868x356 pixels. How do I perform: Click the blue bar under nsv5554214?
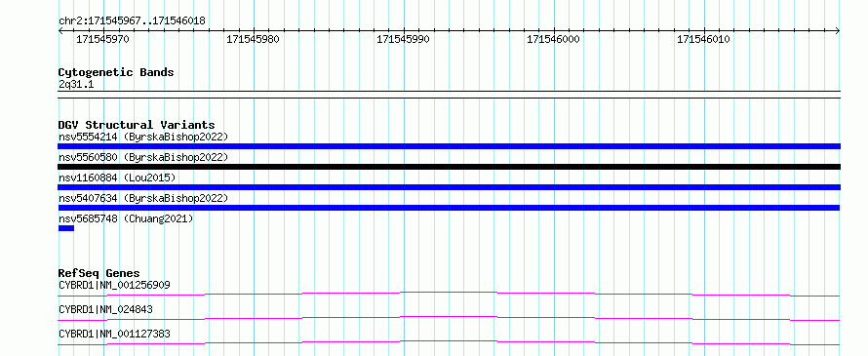(x=449, y=146)
